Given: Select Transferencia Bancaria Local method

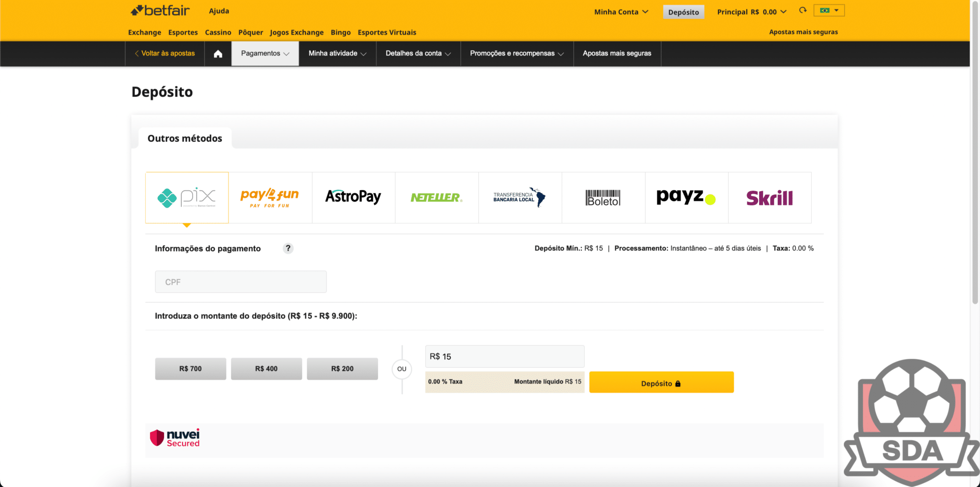Looking at the screenshot, I should [x=520, y=198].
